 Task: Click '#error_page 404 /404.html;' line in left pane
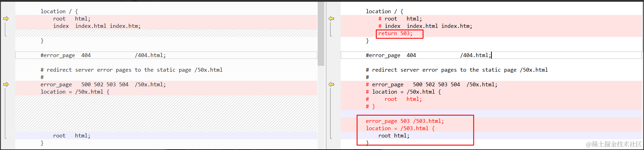103,55
